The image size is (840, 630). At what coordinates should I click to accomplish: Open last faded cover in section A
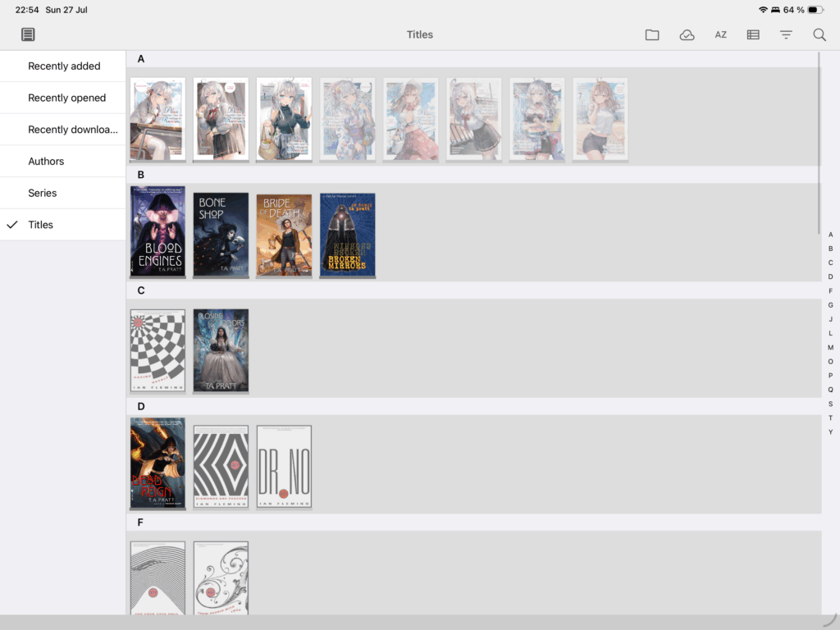click(x=600, y=119)
